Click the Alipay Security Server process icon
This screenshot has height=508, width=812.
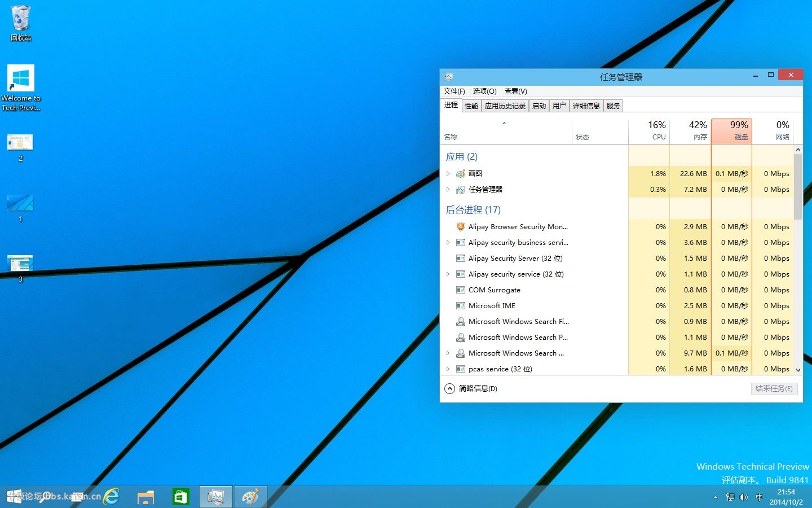tap(461, 259)
